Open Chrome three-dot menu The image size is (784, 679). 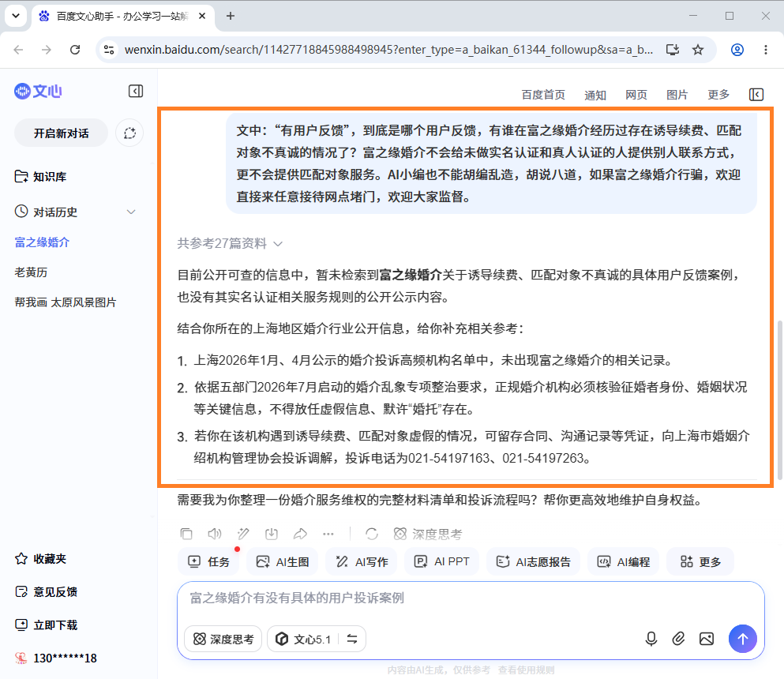click(766, 50)
